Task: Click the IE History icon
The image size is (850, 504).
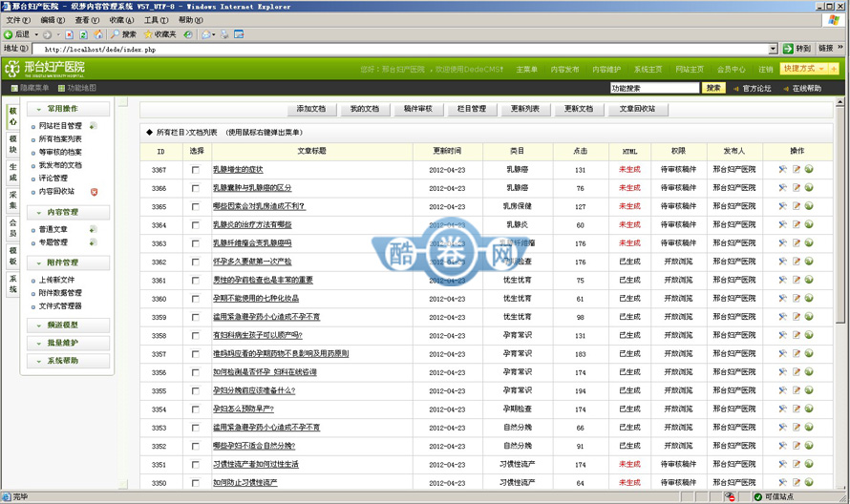Action: (x=188, y=34)
